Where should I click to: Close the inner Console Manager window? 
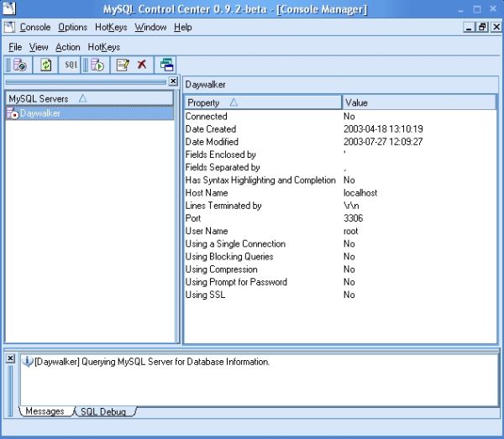click(496, 28)
